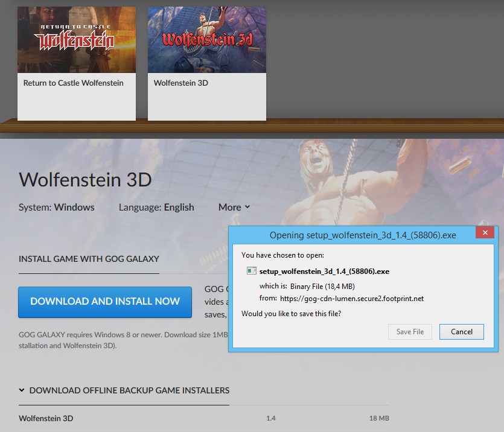Click the Install Game with GOG Galaxy heading

[x=89, y=259]
